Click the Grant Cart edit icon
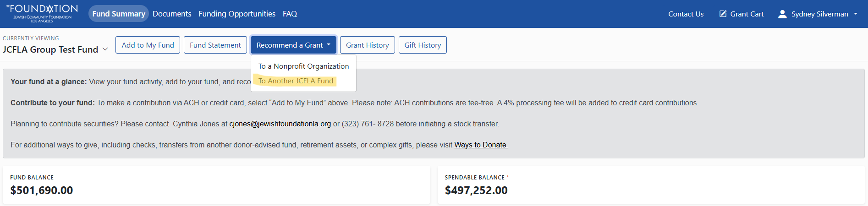Viewport: 868px width, 206px height. pyautogui.click(x=723, y=14)
